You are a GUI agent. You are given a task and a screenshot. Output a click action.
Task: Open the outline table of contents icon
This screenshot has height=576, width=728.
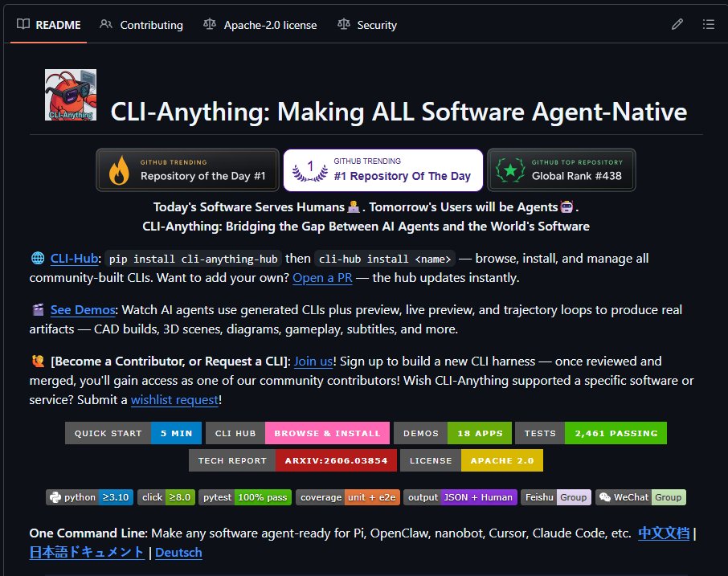(x=709, y=24)
